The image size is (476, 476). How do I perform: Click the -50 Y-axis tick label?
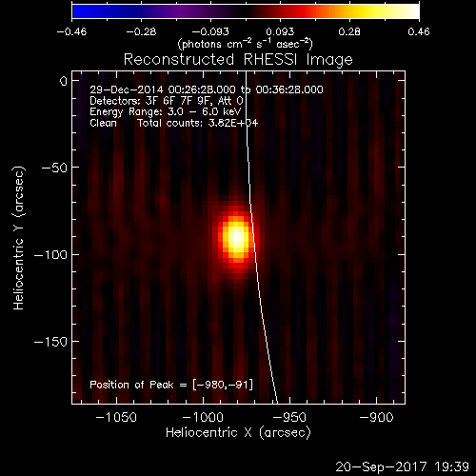(54, 168)
